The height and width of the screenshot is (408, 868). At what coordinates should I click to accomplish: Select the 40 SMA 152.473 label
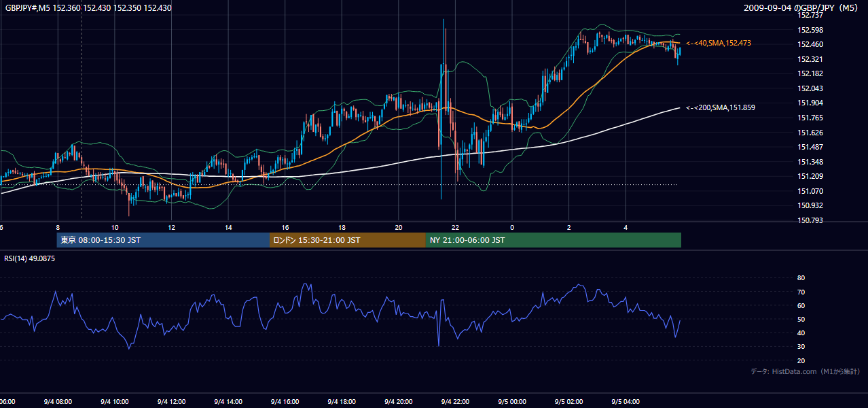point(719,43)
